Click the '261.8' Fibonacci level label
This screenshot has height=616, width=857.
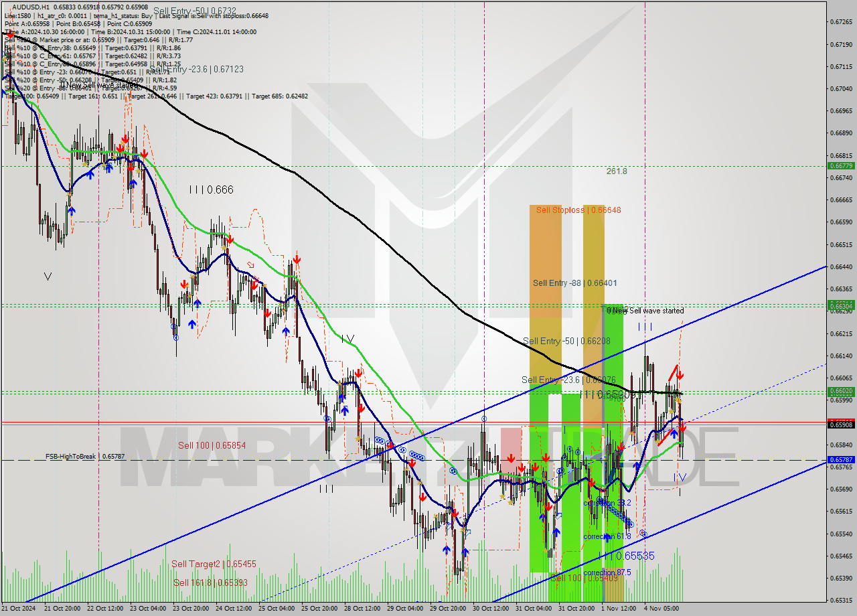coord(617,171)
